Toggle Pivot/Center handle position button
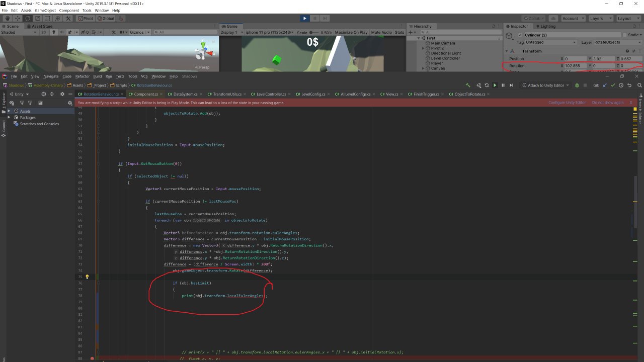The image size is (644, 362). tap(85, 18)
